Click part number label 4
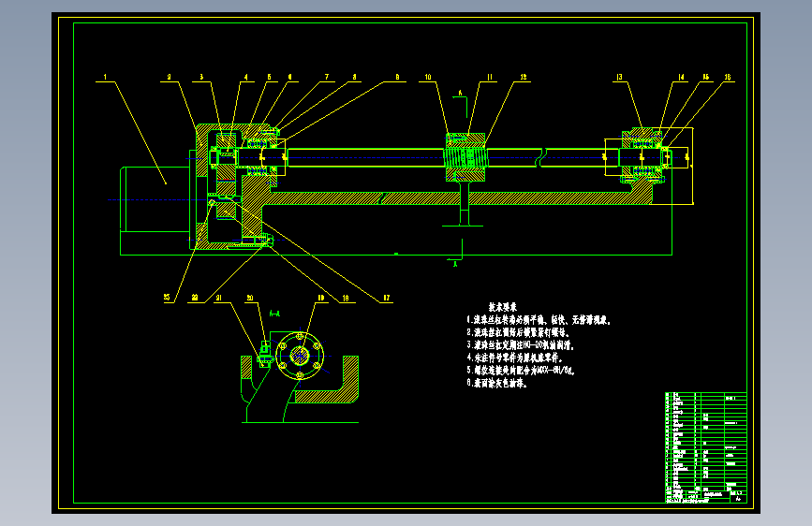 tap(245, 77)
